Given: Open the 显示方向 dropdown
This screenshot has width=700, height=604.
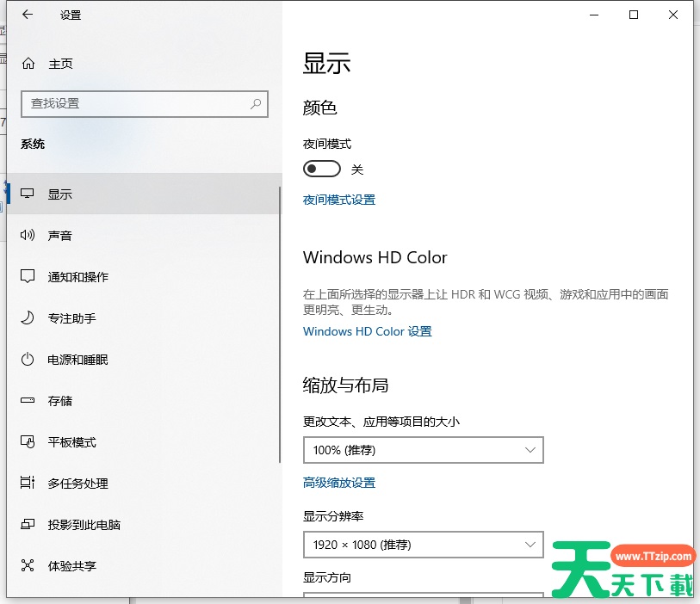Looking at the screenshot, I should [x=423, y=595].
